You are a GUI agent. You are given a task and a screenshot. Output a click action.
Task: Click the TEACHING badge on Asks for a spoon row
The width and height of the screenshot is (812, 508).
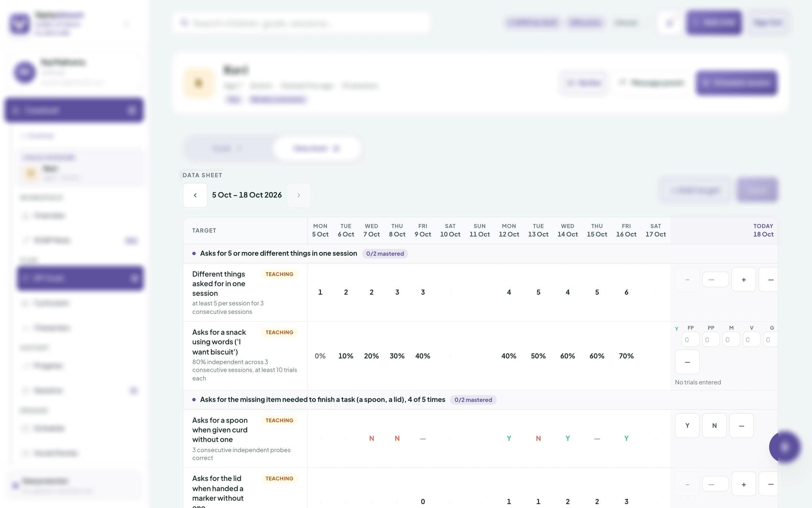[279, 421]
